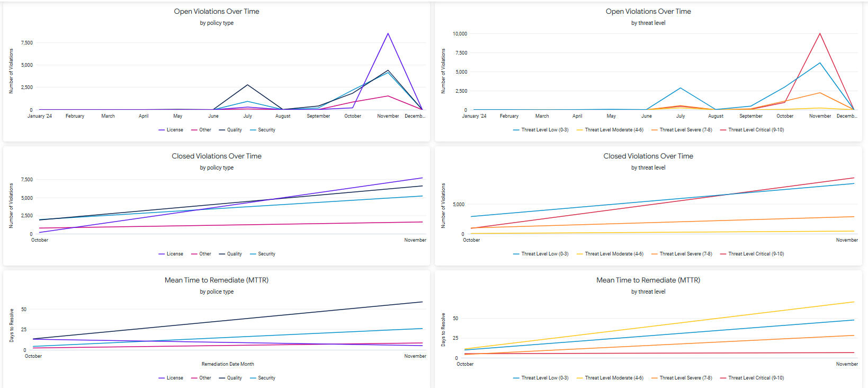This screenshot has height=388, width=868.
Task: Click 'Days to Resolve' label on MTTR threat level chart
Action: pos(443,330)
